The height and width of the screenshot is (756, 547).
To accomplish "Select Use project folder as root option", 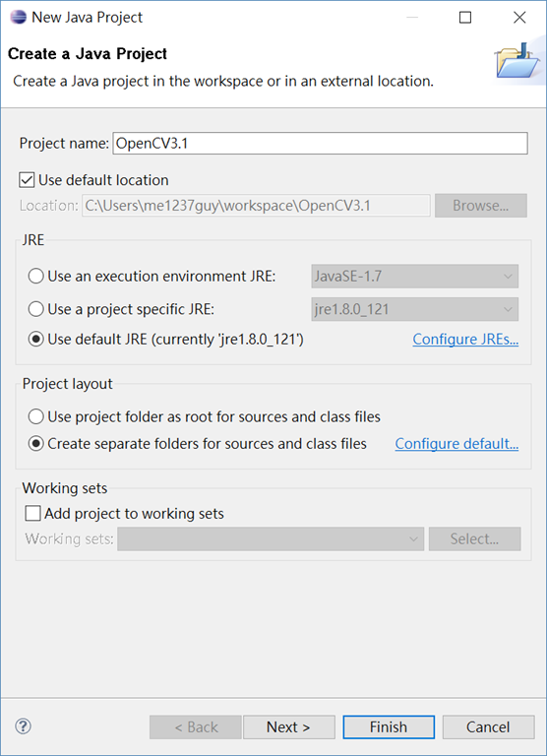I will point(35,416).
